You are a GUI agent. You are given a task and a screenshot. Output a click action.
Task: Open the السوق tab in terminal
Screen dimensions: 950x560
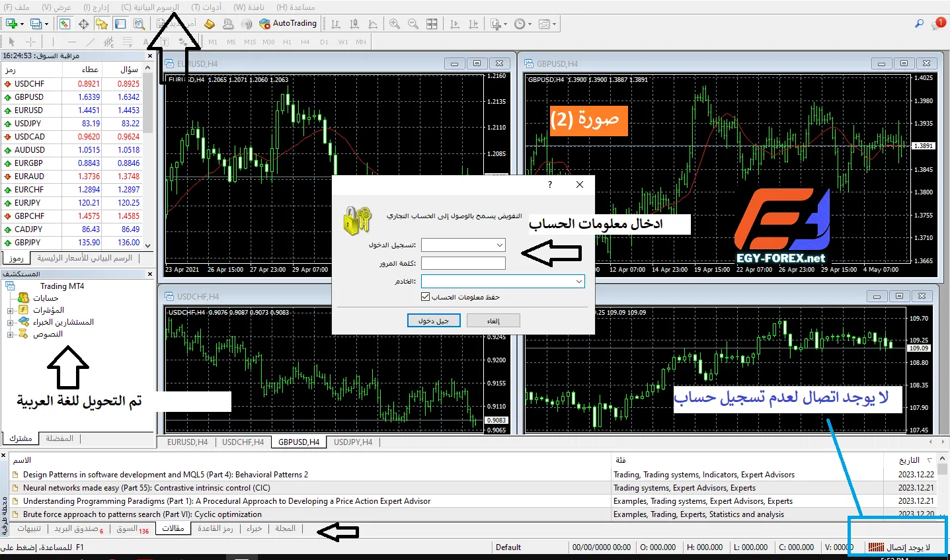point(132,529)
